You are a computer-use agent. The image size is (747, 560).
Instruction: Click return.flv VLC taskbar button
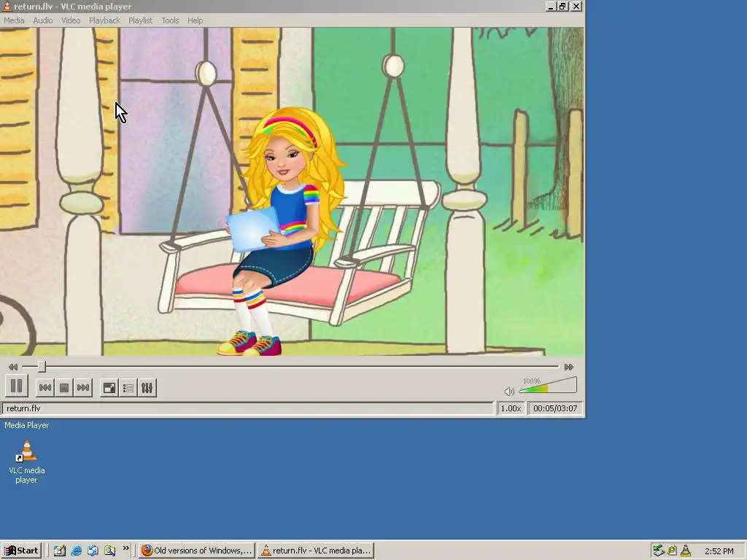coord(315,551)
